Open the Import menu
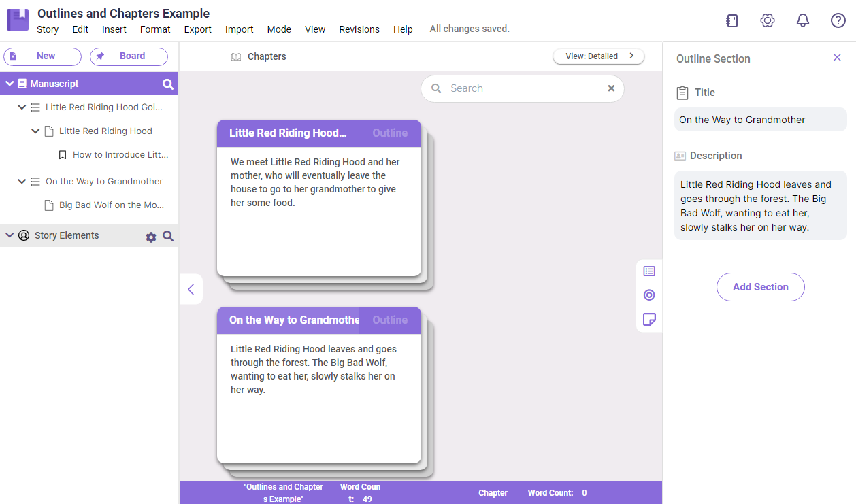856x504 pixels. [x=240, y=29]
